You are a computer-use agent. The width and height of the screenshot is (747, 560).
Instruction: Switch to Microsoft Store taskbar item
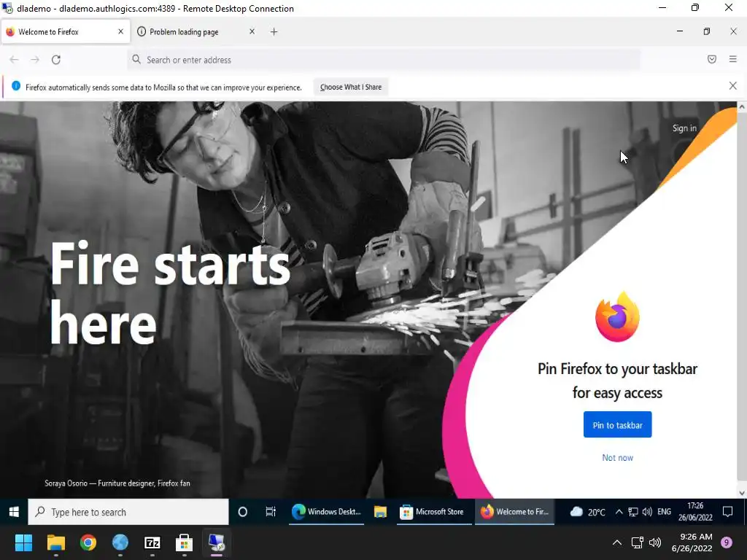point(433,512)
